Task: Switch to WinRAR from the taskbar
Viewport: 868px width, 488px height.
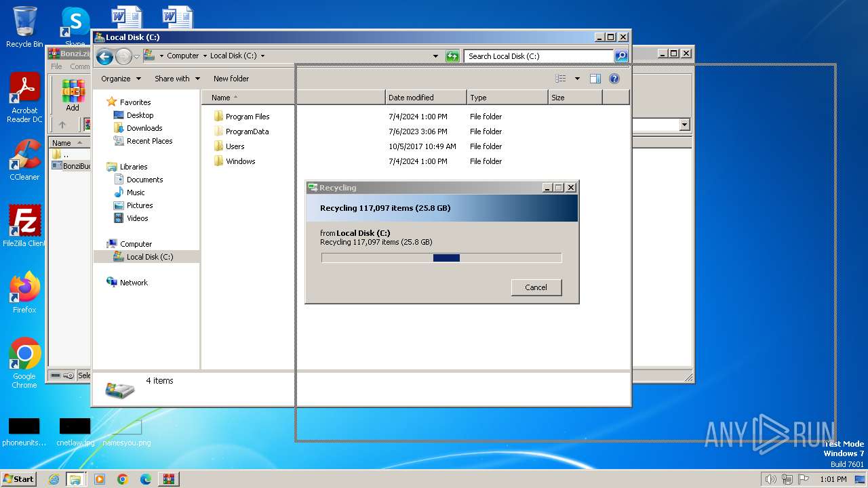Action: point(169,479)
